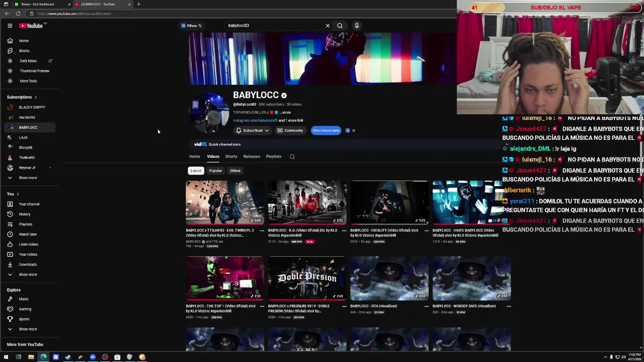Open instagram.com/babyloccoffi link

(255, 121)
